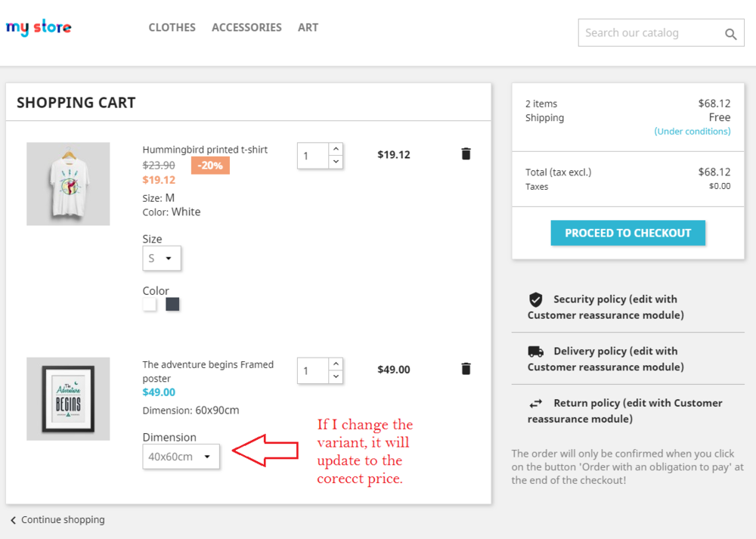The width and height of the screenshot is (756, 539).
Task: Click the my store logo
Action: (x=38, y=27)
